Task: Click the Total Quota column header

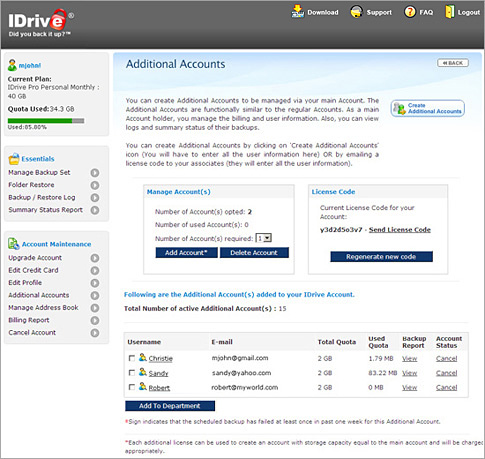Action: point(337,342)
